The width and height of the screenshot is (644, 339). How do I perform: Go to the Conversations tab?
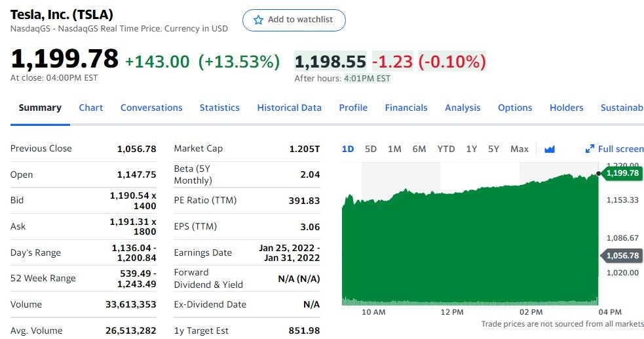point(151,108)
